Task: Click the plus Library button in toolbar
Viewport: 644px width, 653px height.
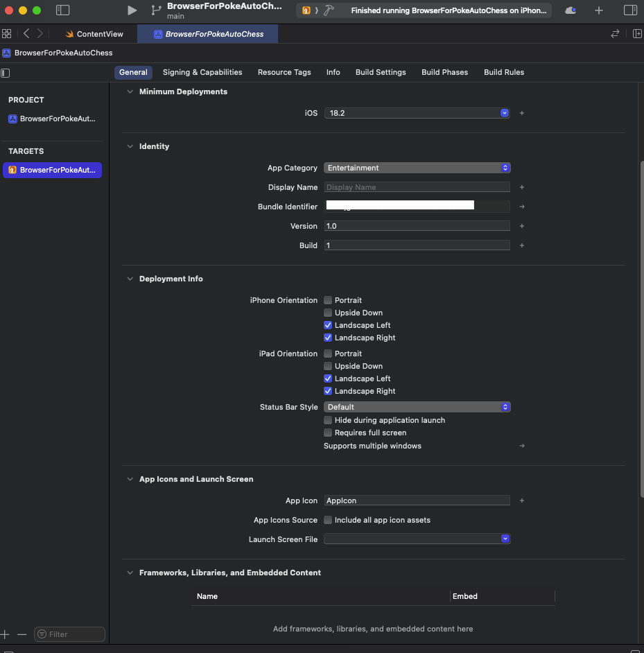Action: (x=599, y=10)
